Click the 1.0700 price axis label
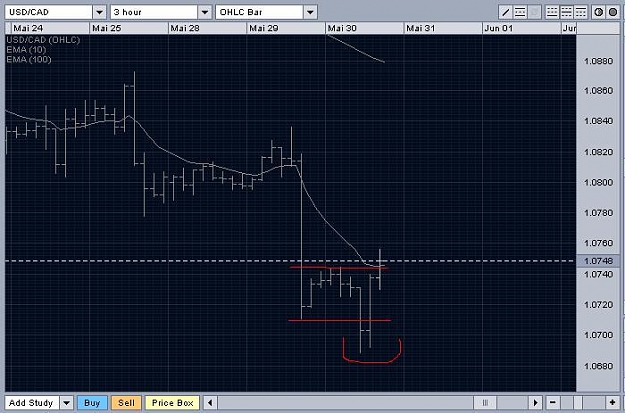 tap(598, 335)
